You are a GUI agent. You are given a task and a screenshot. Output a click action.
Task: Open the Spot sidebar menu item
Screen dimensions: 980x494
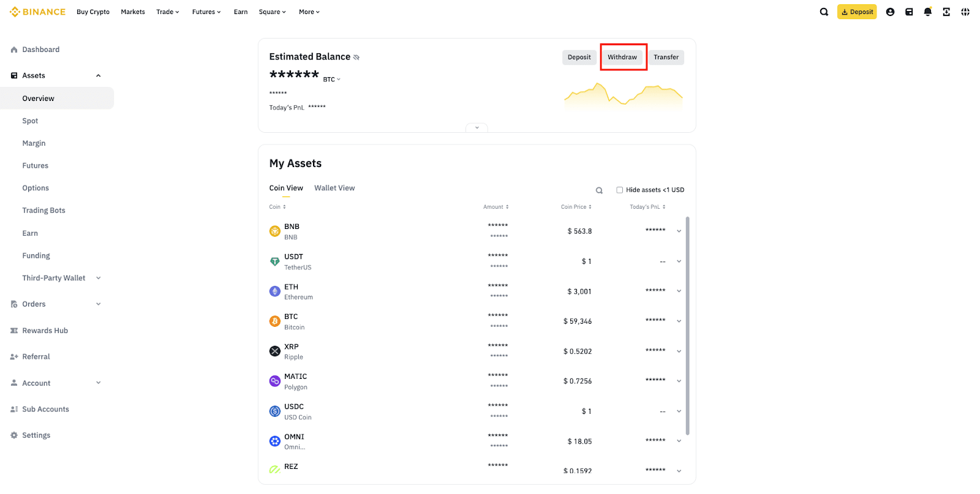tap(30, 121)
